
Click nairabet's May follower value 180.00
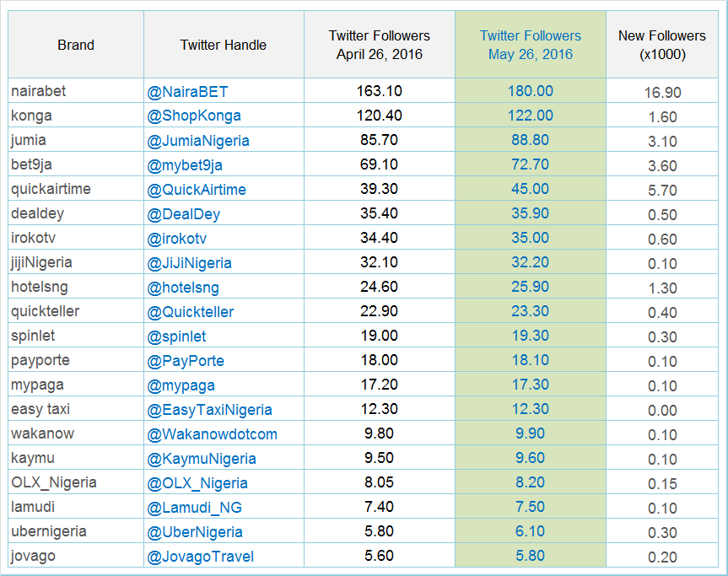click(x=531, y=91)
